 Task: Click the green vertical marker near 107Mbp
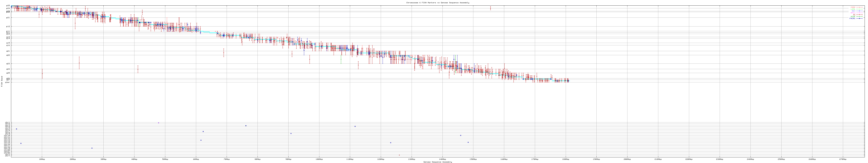click(341, 60)
